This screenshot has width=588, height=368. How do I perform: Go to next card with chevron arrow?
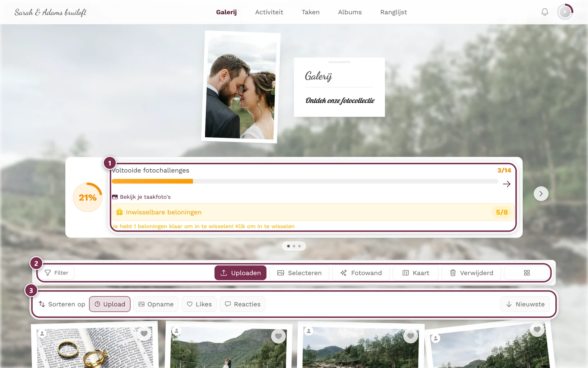tap(541, 194)
